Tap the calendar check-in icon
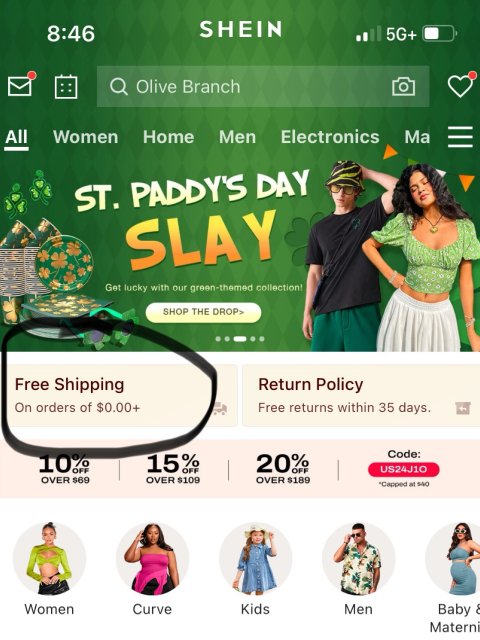 (66, 87)
